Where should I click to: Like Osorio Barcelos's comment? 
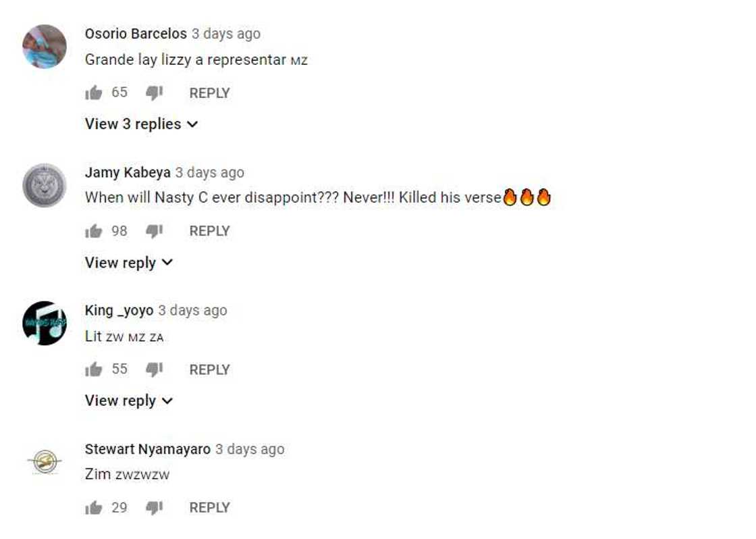(x=93, y=93)
